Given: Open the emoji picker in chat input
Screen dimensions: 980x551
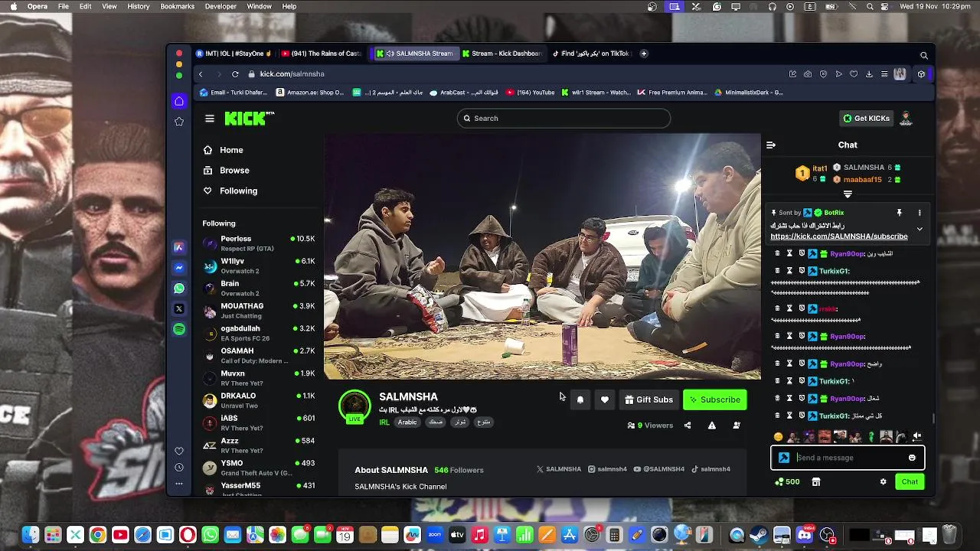Looking at the screenshot, I should click(x=912, y=458).
